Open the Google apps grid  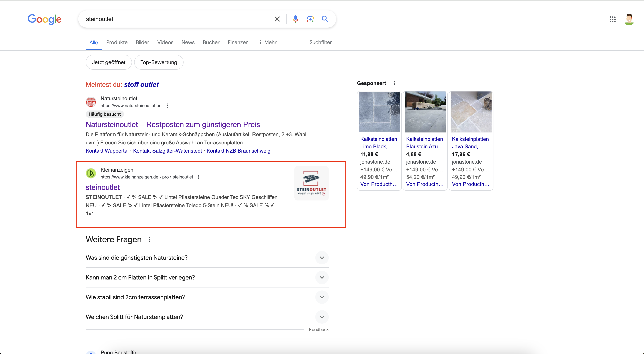pos(612,19)
